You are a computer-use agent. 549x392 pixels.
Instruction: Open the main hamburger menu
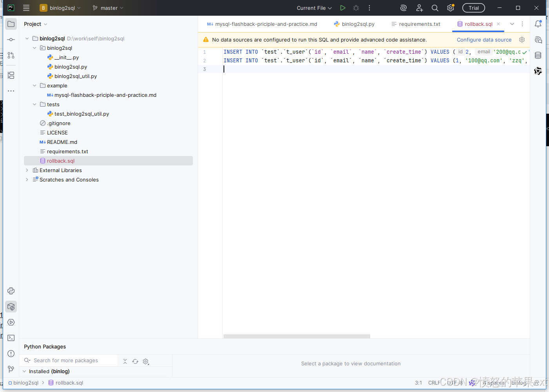click(x=26, y=8)
